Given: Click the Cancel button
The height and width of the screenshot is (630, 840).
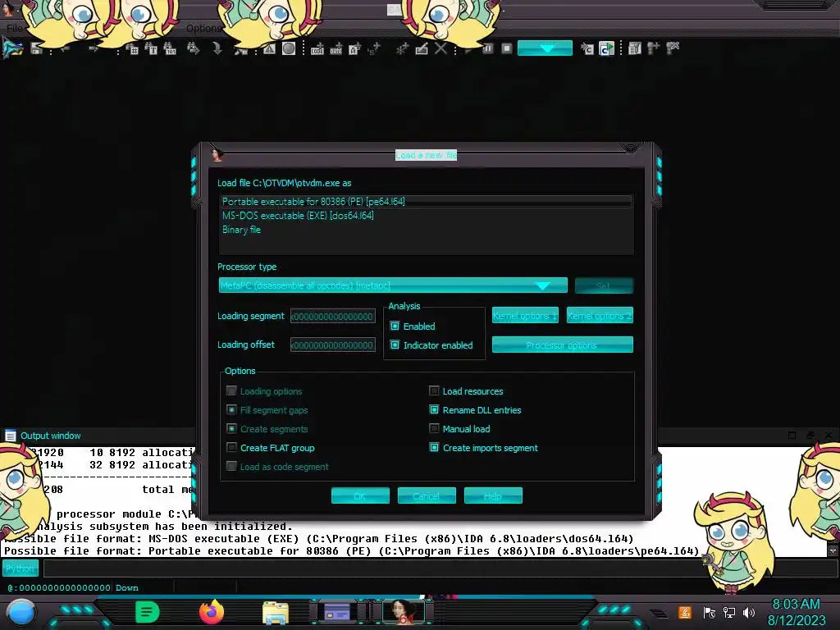Looking at the screenshot, I should pyautogui.click(x=427, y=496).
